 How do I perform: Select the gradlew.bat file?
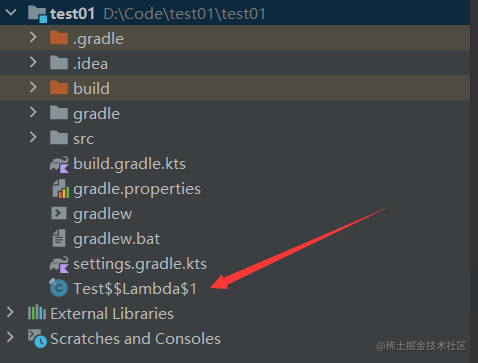(116, 239)
